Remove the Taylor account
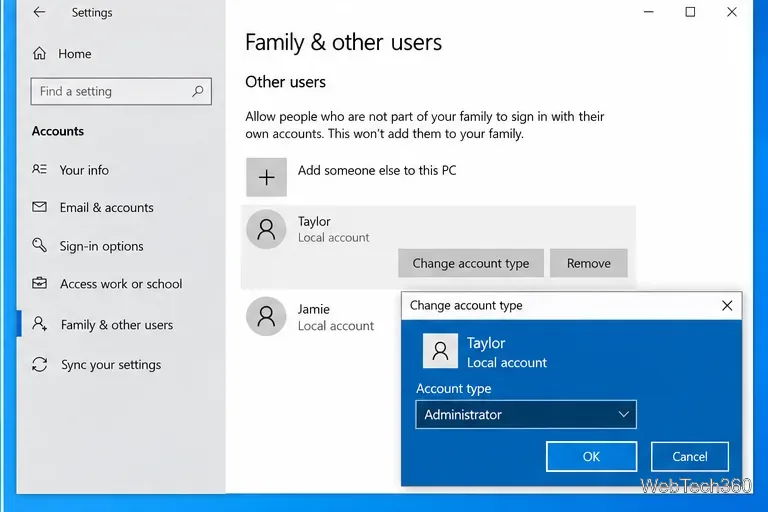 click(589, 263)
